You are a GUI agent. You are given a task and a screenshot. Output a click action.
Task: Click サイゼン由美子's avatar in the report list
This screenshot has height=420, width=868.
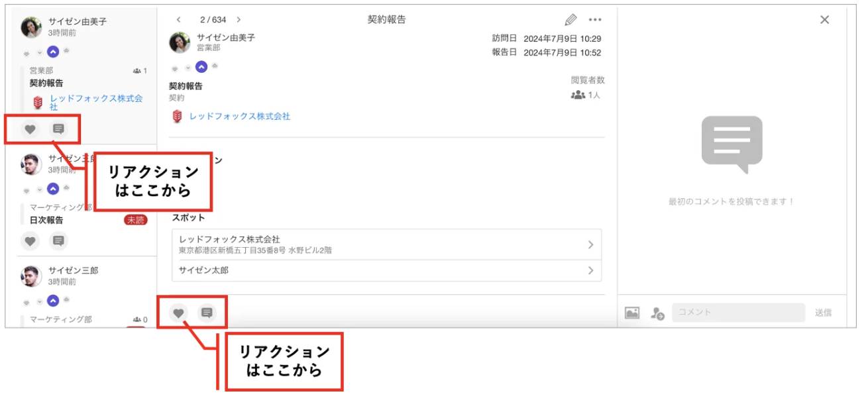tap(31, 27)
